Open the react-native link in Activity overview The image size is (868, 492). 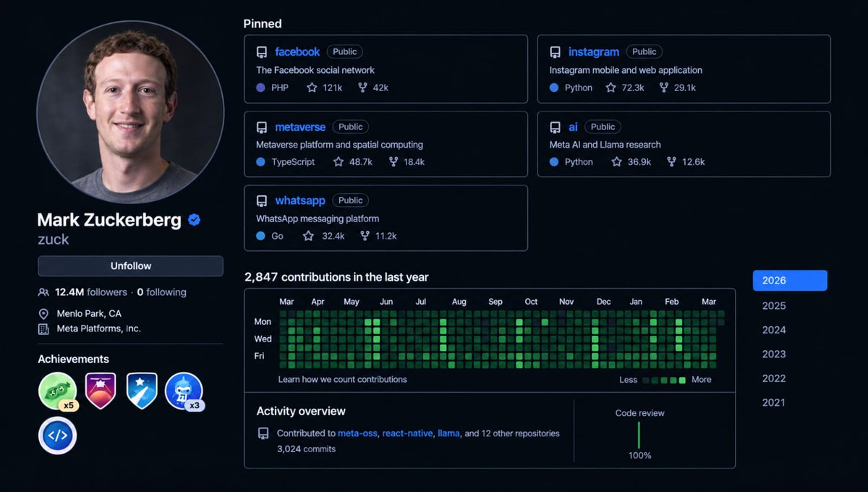pyautogui.click(x=408, y=433)
